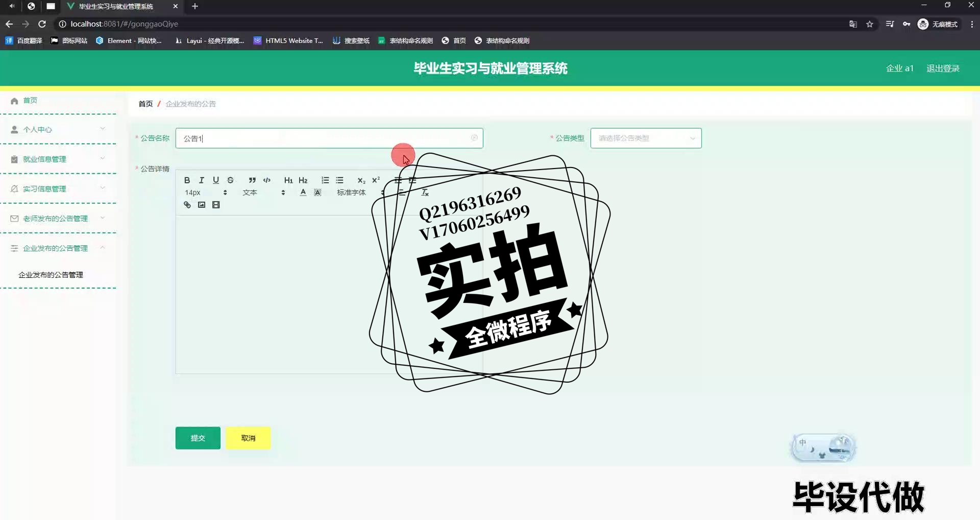
Task: Focus the 公告名称 text field
Action: pos(329,138)
